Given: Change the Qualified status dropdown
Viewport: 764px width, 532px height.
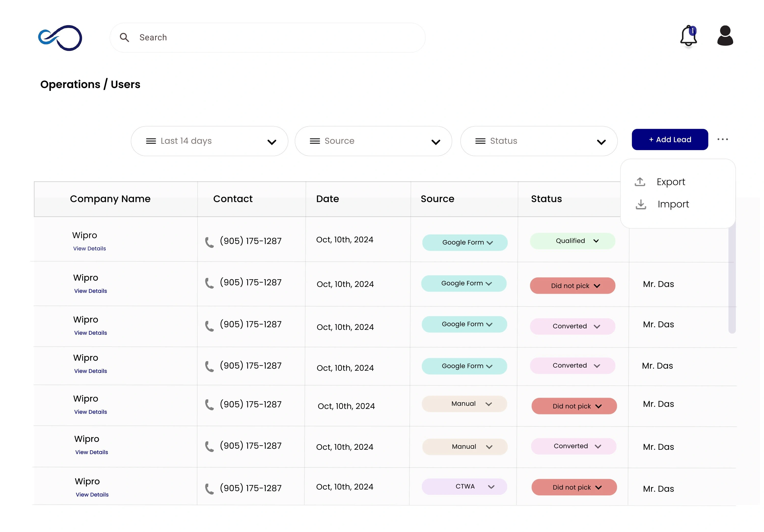Looking at the screenshot, I should pos(572,241).
